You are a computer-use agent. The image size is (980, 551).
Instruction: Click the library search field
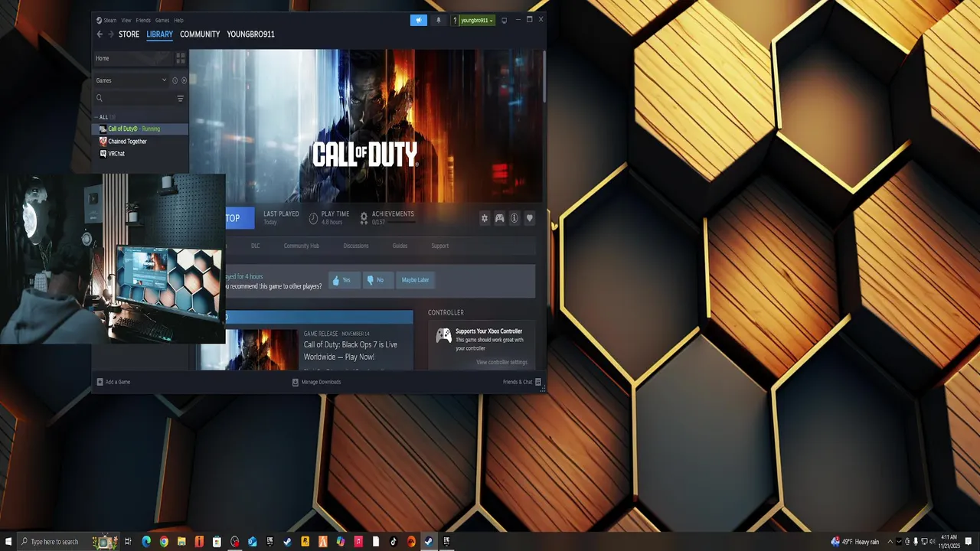(134, 98)
